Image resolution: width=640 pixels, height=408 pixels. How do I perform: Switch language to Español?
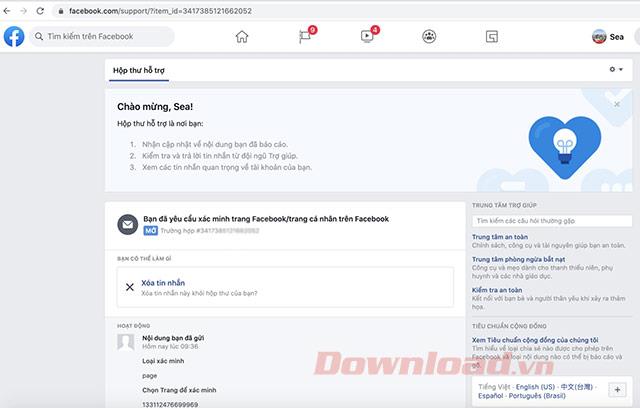(491, 396)
